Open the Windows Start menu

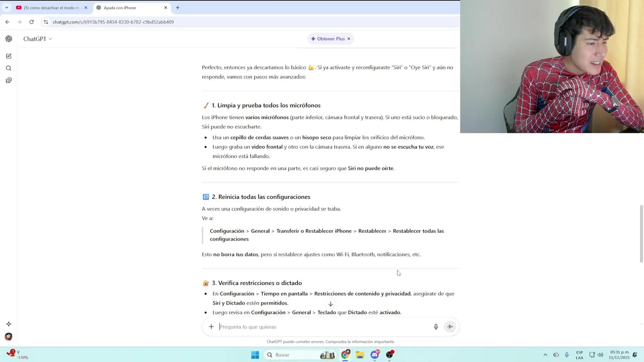[255, 355]
